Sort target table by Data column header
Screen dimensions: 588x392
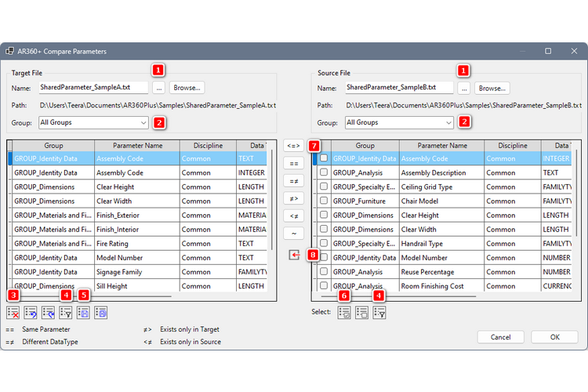pyautogui.click(x=251, y=146)
